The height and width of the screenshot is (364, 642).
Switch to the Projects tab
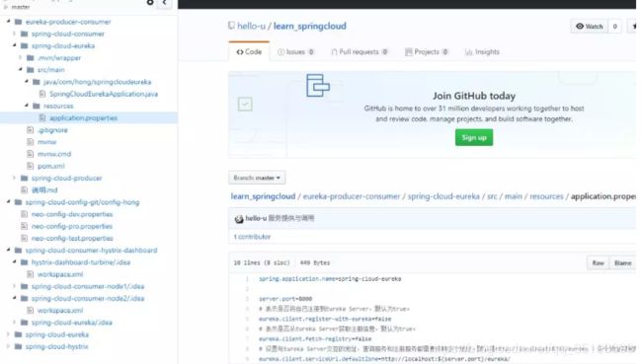coord(427,52)
